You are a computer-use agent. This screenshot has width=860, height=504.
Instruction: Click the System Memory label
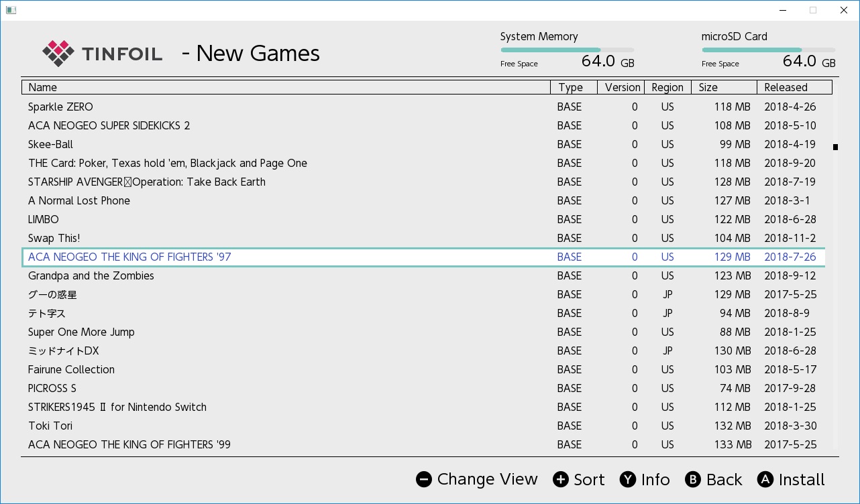(539, 37)
